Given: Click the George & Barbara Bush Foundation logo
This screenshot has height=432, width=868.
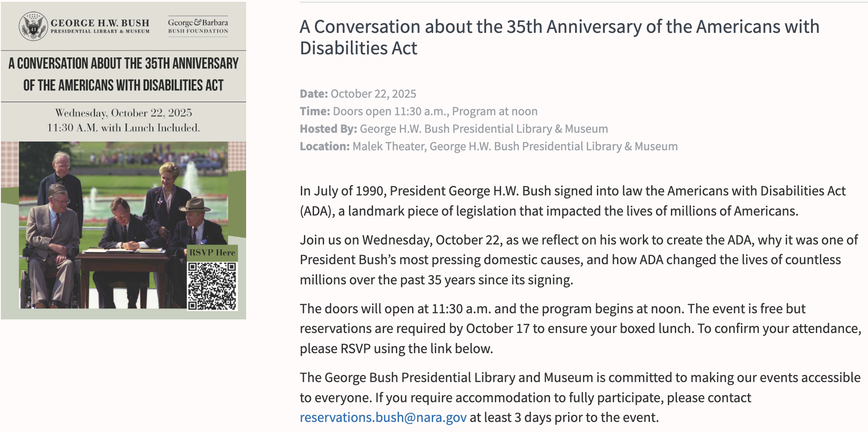Looking at the screenshot, I should pyautogui.click(x=198, y=26).
